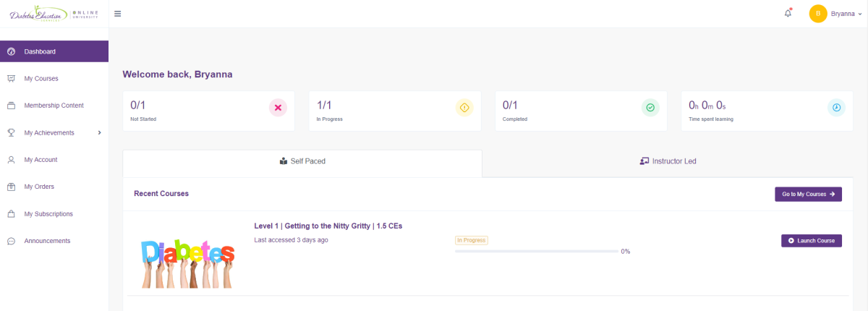Switch to the Self Paced tab

pyautogui.click(x=302, y=161)
